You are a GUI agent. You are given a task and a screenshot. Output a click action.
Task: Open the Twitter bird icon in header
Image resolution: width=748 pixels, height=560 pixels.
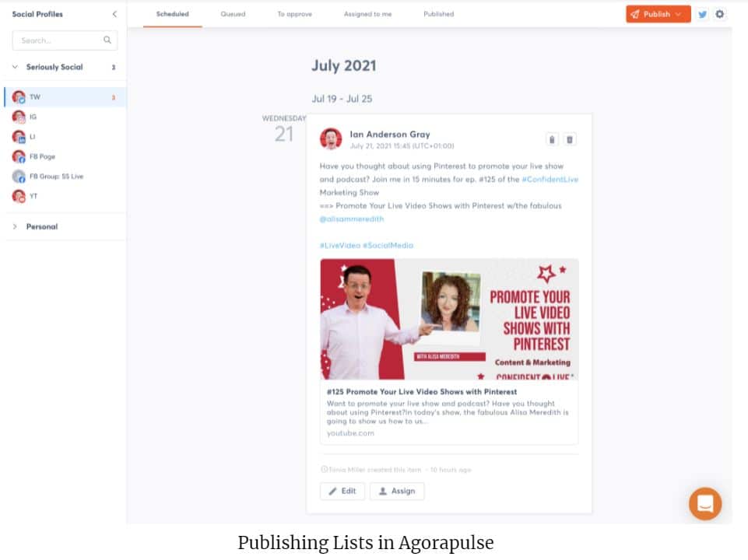(702, 14)
